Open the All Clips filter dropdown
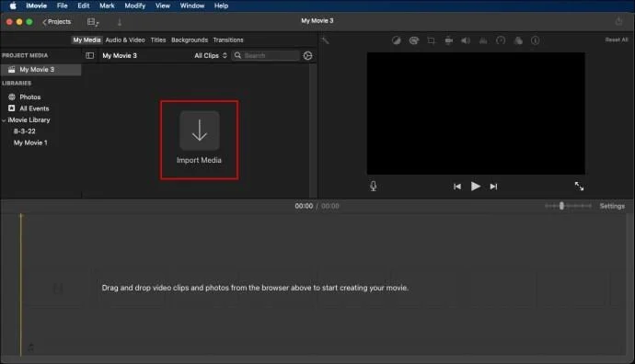This screenshot has height=364, width=635. pyautogui.click(x=211, y=55)
